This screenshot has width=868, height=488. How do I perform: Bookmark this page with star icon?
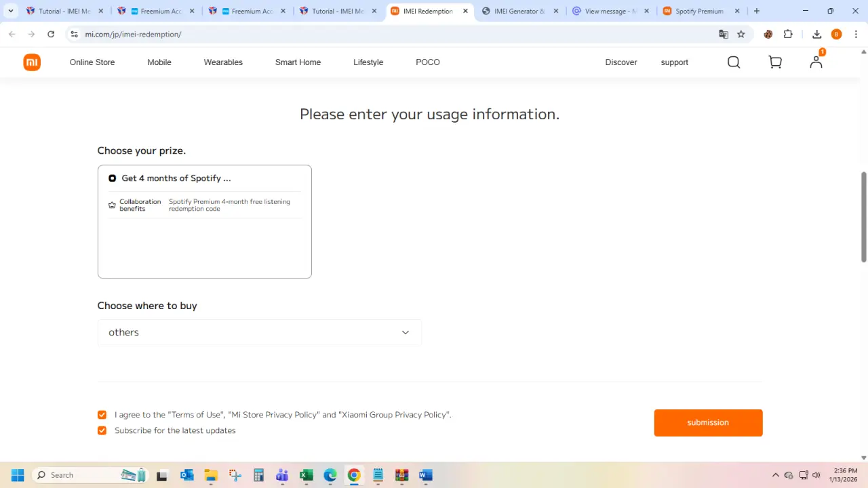tap(741, 34)
